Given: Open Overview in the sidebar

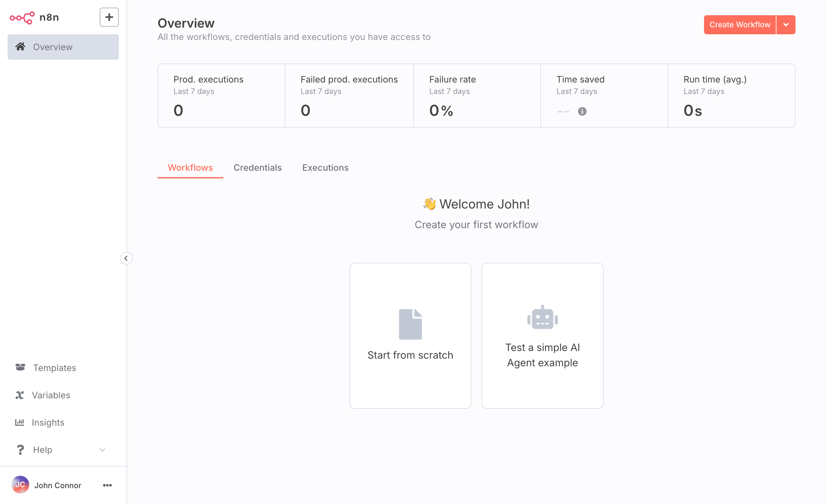Looking at the screenshot, I should point(63,47).
